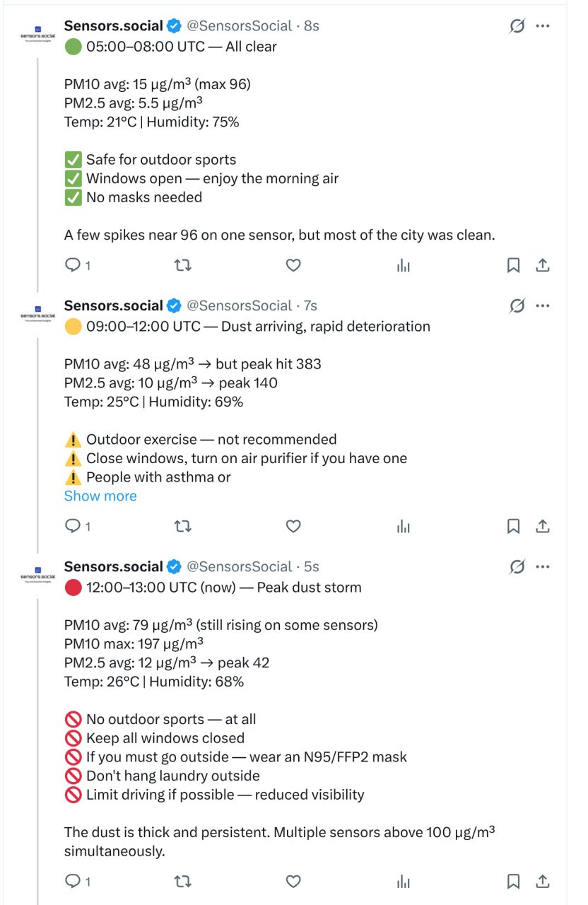Open Sensors.social profile name on Peak dust post
Image resolution: width=588 pixels, height=905 pixels.
(114, 567)
